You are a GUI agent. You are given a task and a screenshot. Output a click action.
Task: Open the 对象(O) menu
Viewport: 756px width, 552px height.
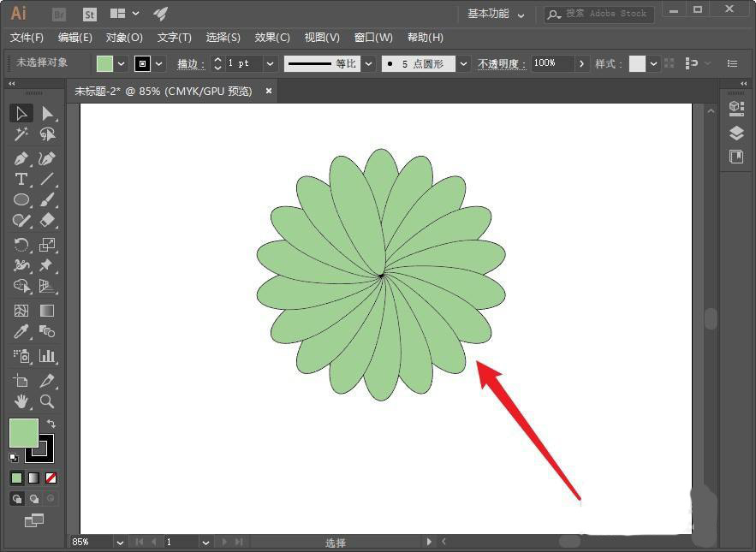point(124,38)
